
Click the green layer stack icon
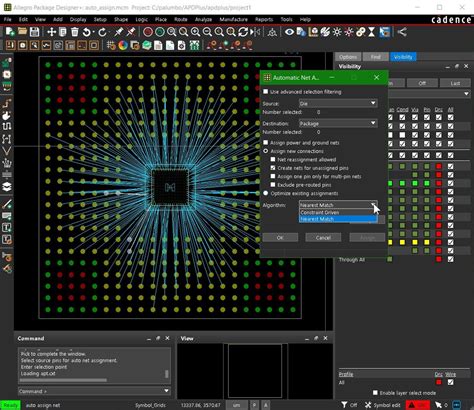[x=147, y=45]
